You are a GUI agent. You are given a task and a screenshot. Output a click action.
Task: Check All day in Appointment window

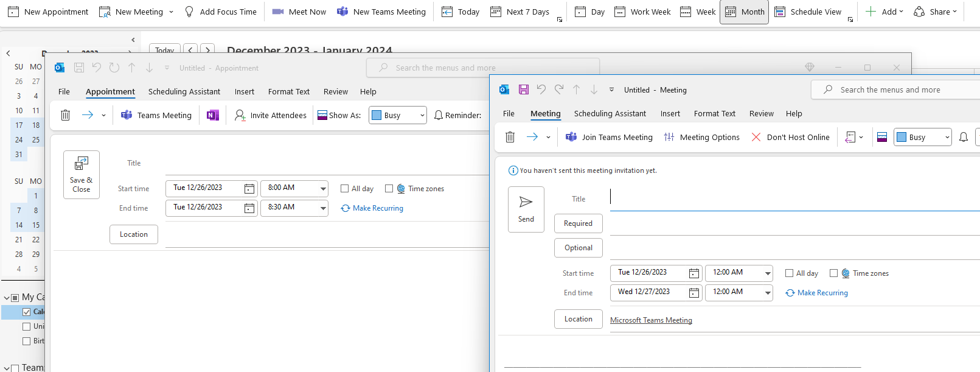345,189
